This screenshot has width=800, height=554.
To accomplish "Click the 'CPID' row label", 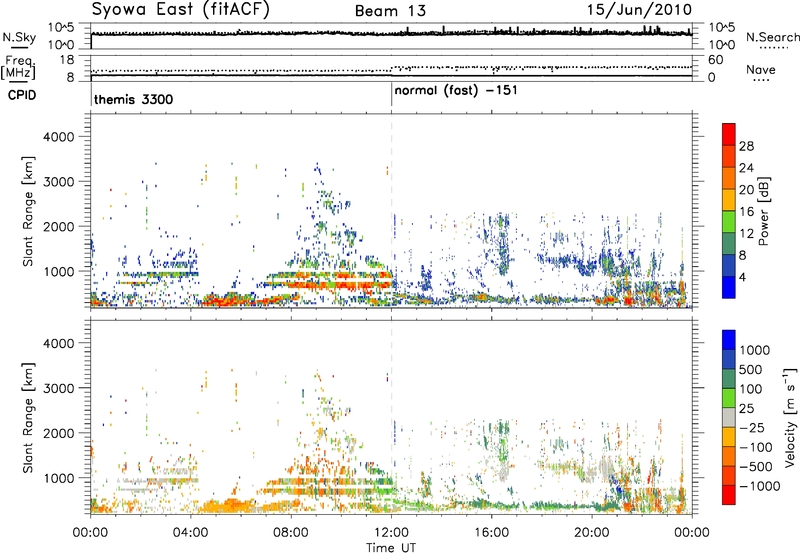I will coord(22,95).
